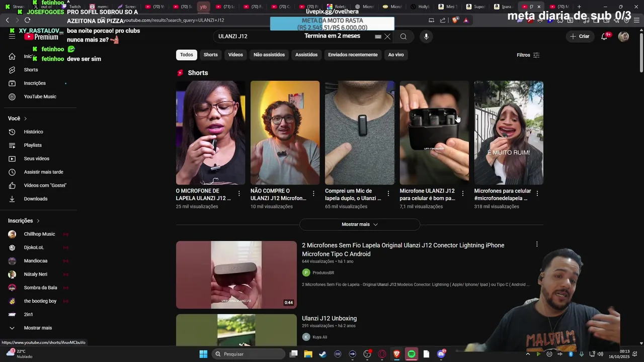
Task: Open Vídeos com "Gostei" list
Action: (x=45, y=186)
